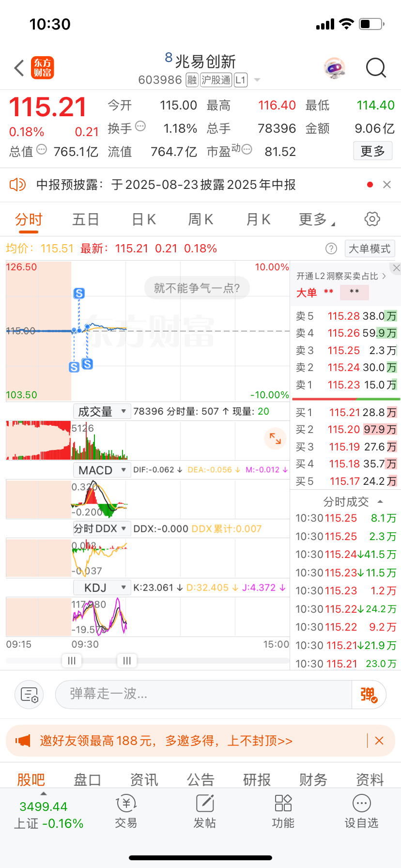Select 卖5 115.28 order row

coord(346,316)
